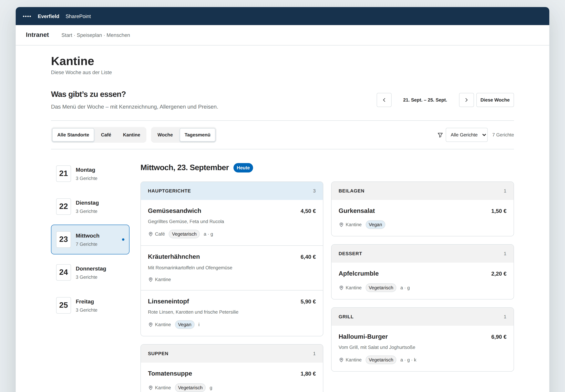
Task: Click location pin icon on Tomatensuppe
Action: [x=150, y=387]
